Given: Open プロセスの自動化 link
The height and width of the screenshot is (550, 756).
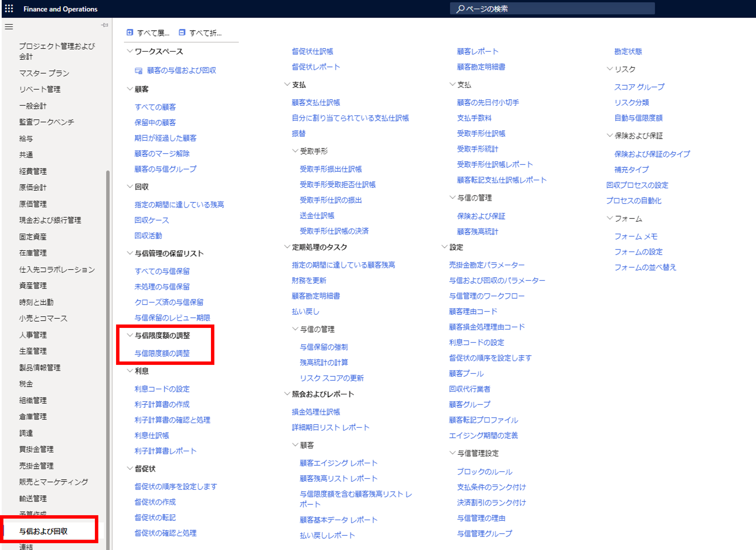Looking at the screenshot, I should [634, 200].
